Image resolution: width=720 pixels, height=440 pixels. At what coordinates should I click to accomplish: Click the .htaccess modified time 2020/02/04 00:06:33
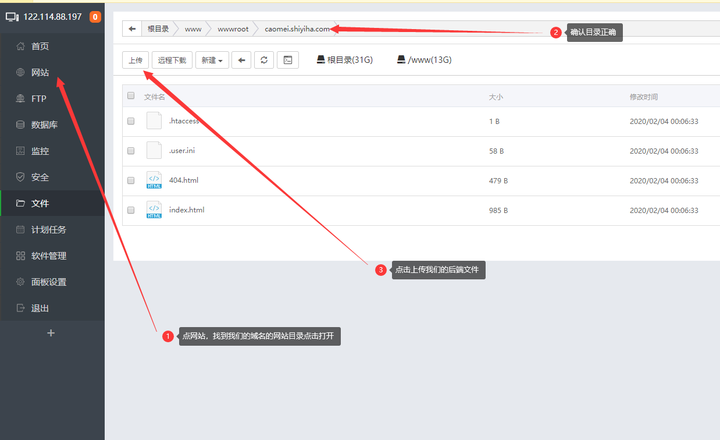coord(664,121)
